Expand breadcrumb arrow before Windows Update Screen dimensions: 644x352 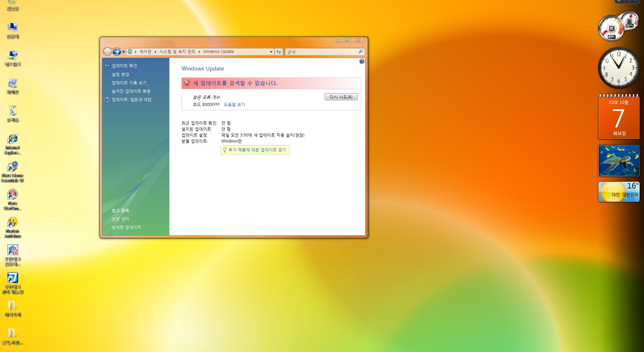tap(199, 52)
